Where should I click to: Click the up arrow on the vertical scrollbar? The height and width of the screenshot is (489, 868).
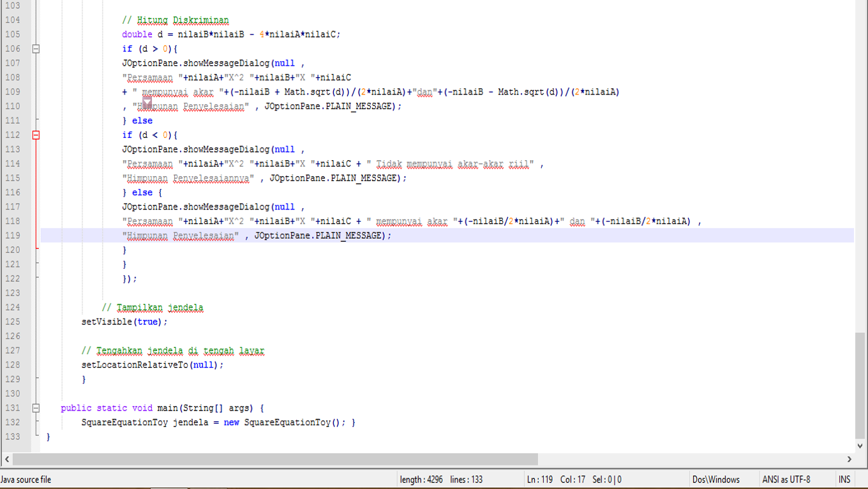[x=860, y=5]
